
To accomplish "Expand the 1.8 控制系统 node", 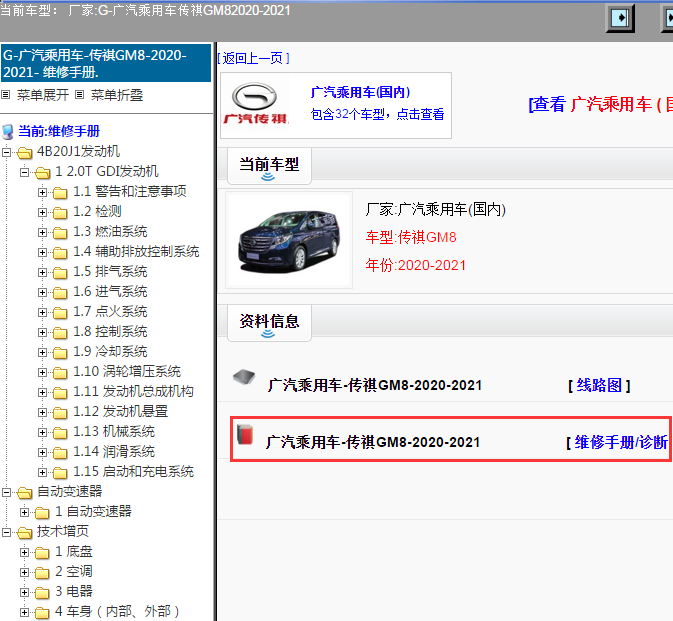I will tap(42, 332).
